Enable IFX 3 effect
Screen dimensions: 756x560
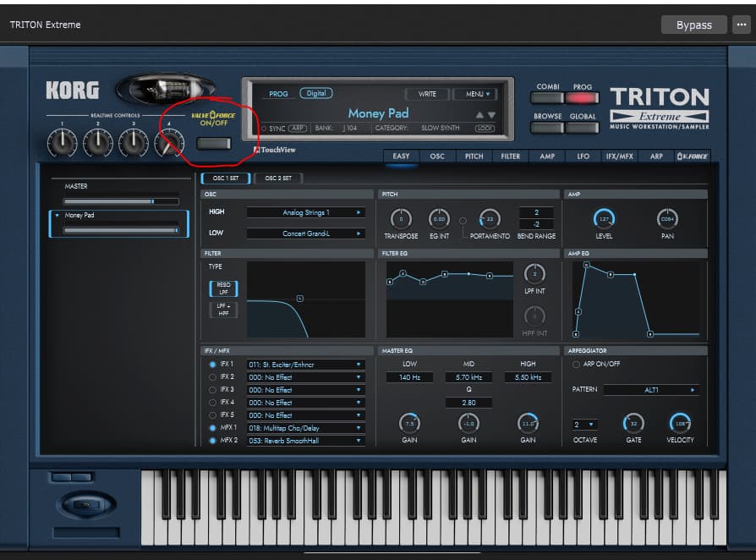[x=212, y=390]
